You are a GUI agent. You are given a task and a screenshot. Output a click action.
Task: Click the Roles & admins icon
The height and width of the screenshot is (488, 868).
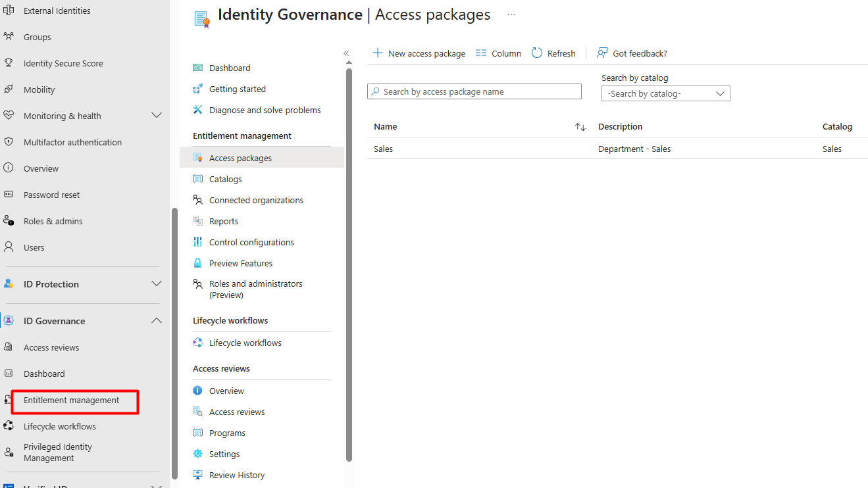click(x=9, y=221)
